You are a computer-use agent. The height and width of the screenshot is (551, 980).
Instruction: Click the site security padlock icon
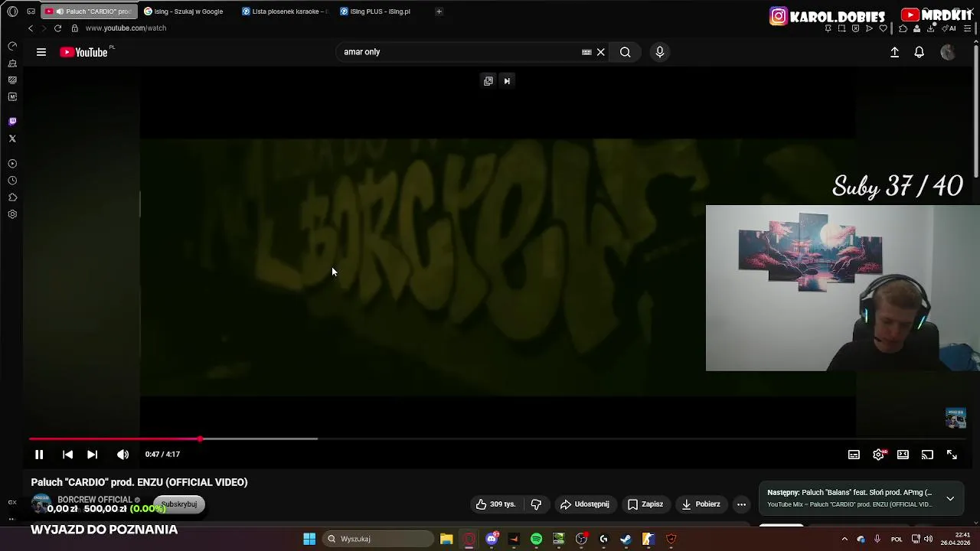[74, 28]
